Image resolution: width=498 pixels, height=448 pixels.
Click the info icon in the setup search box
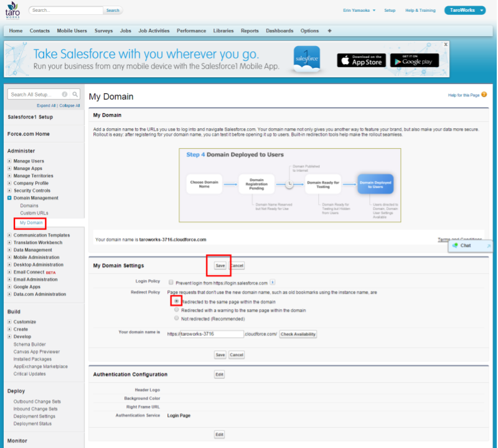click(65, 95)
